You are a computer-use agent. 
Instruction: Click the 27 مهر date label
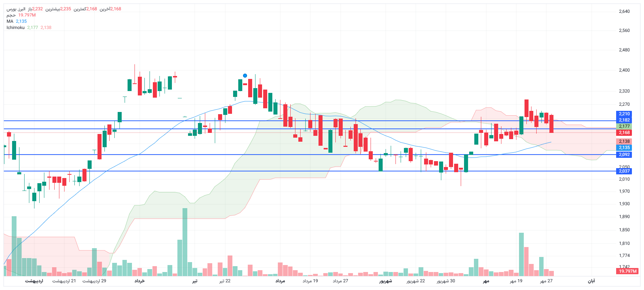[x=546, y=281]
